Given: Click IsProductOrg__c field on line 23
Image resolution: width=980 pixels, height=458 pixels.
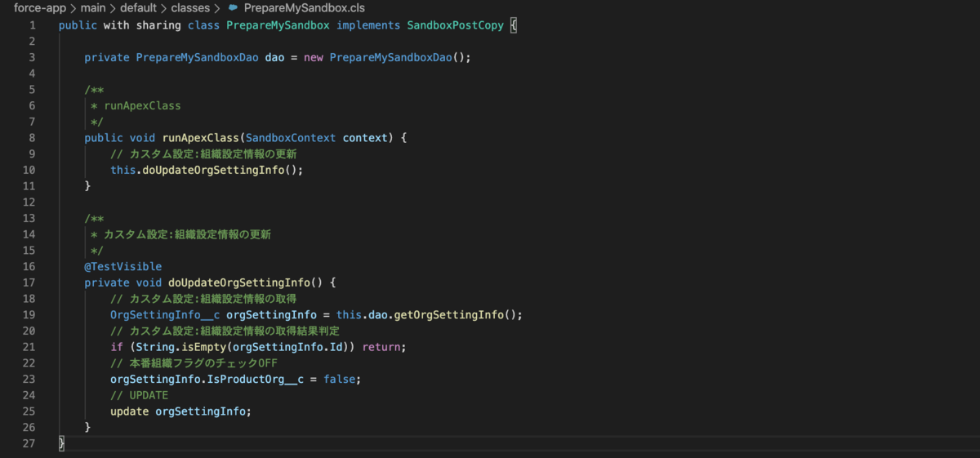Looking at the screenshot, I should pyautogui.click(x=256, y=379).
